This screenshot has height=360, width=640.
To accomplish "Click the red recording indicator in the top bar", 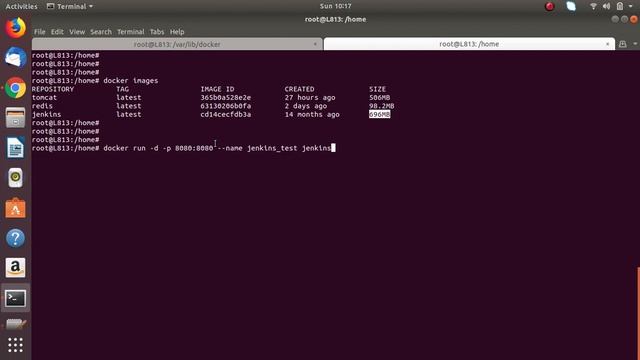I will click(x=550, y=6).
